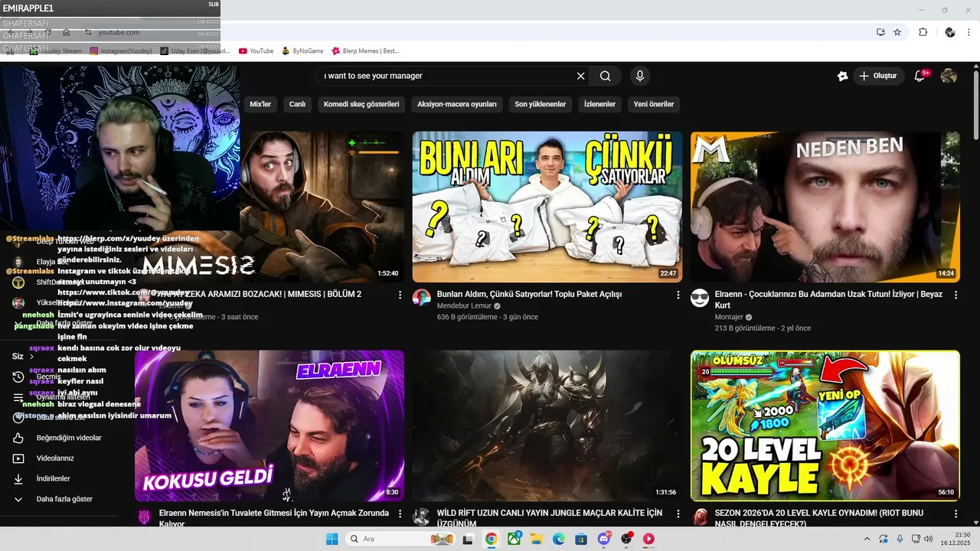Image resolution: width=980 pixels, height=551 pixels.
Task: Open the Chrome three-dot menu
Action: point(969,32)
